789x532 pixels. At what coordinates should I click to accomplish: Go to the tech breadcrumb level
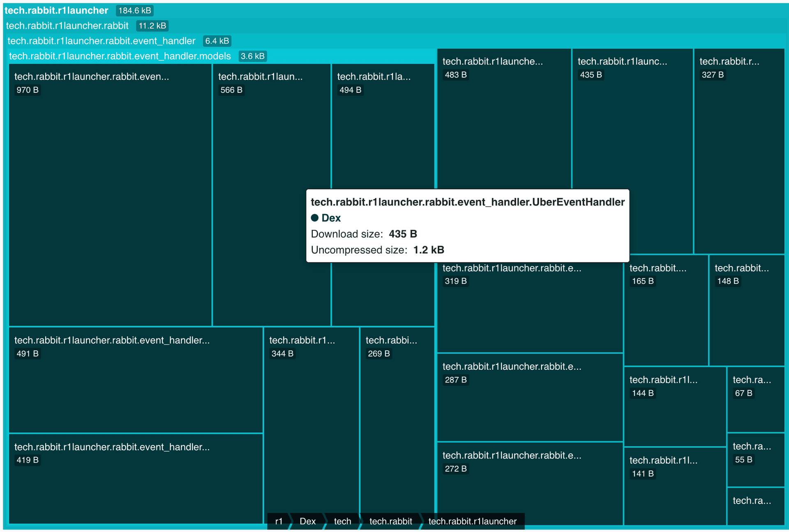[342, 521]
